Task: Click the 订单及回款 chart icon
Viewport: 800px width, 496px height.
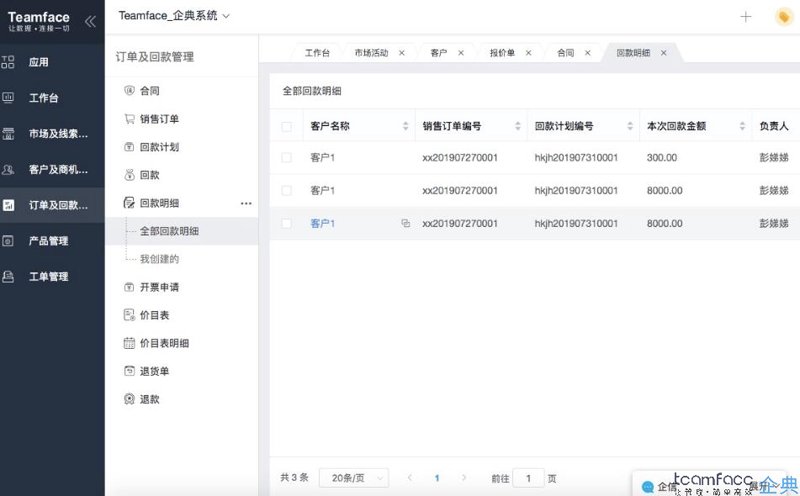Action: (8, 205)
